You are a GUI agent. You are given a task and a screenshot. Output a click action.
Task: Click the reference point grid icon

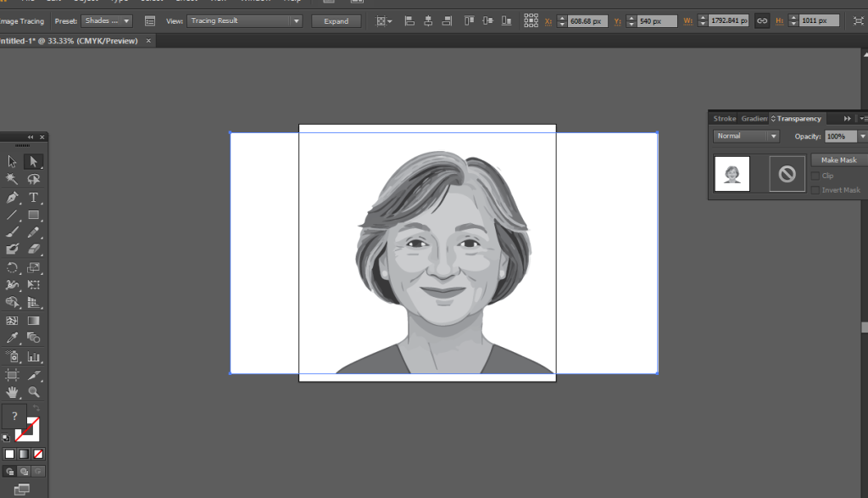531,21
